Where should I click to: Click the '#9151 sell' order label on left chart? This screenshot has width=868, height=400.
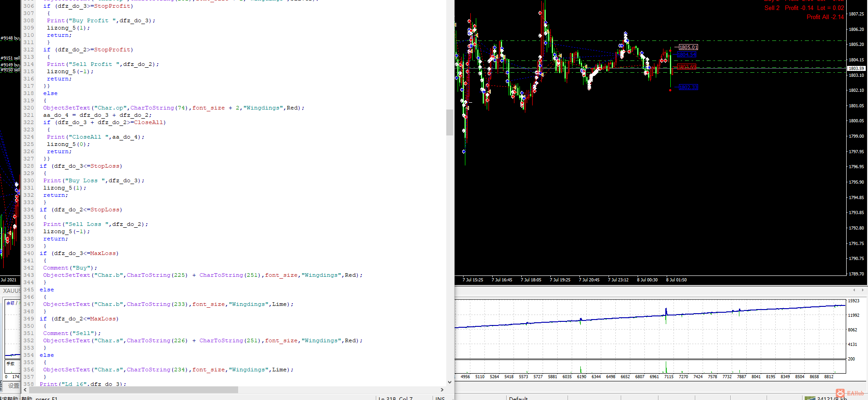click(10, 58)
